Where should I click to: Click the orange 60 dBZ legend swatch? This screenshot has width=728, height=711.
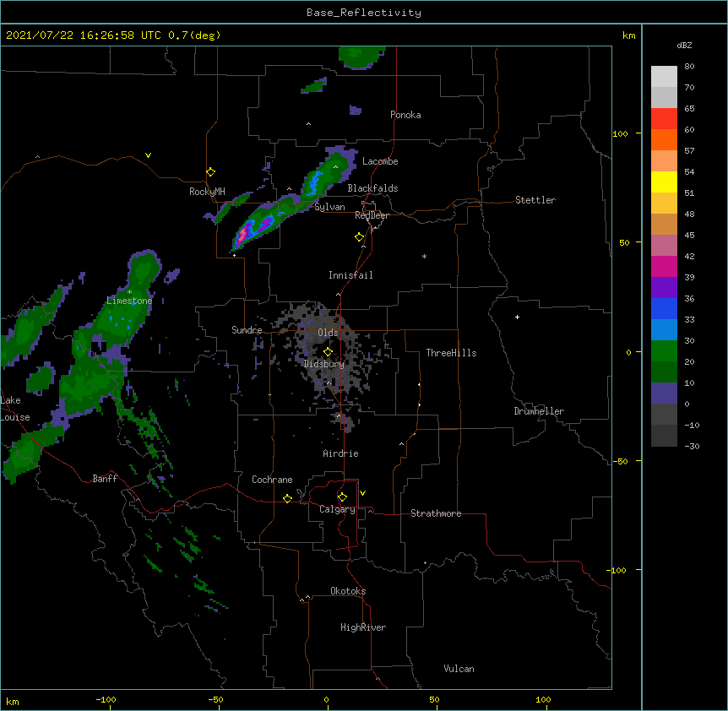(664, 139)
